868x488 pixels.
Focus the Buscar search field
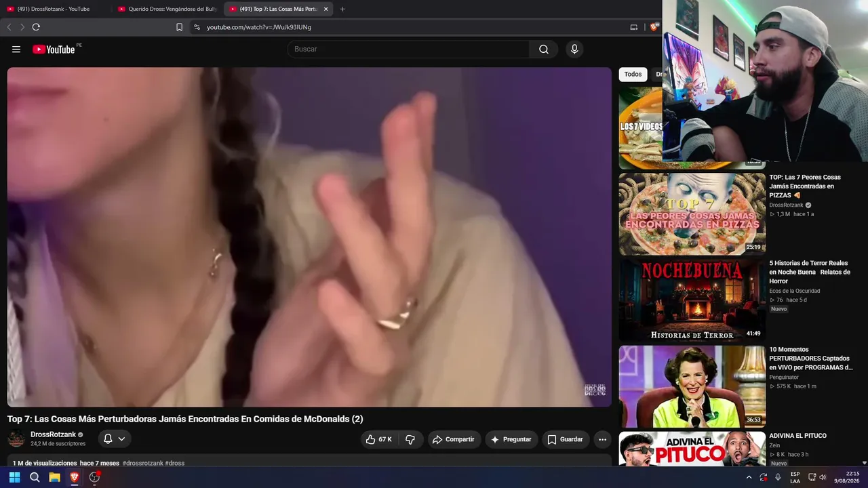click(408, 49)
